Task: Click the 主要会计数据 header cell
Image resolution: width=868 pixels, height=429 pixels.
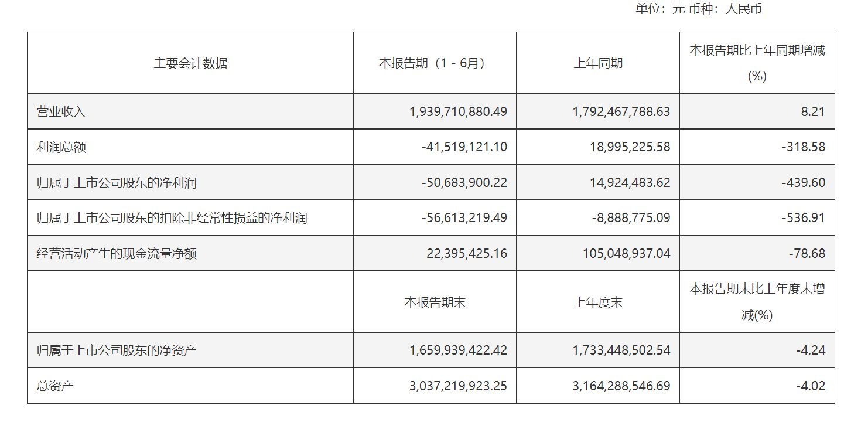Action: pyautogui.click(x=190, y=63)
